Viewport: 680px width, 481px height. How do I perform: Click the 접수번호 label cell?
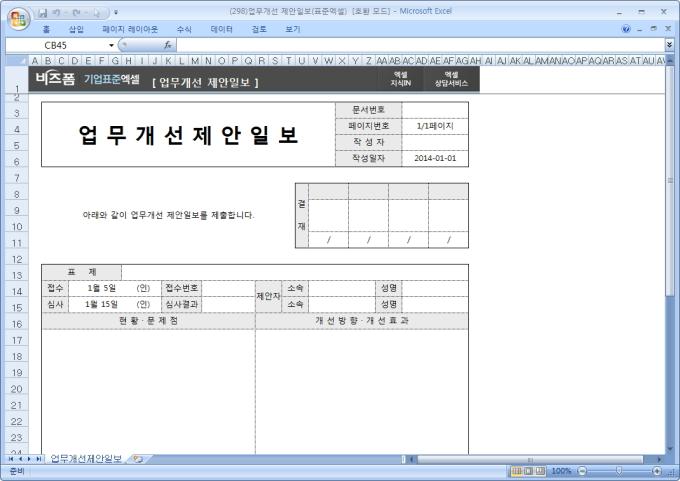(x=182, y=288)
